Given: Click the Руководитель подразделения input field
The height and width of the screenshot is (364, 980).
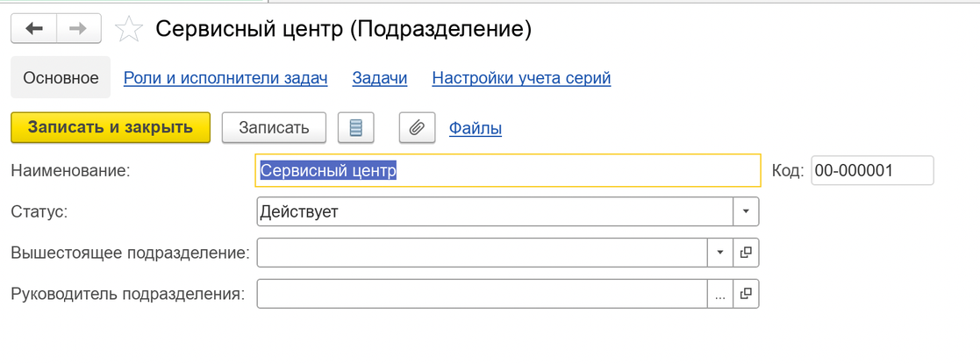Looking at the screenshot, I should (x=482, y=294).
